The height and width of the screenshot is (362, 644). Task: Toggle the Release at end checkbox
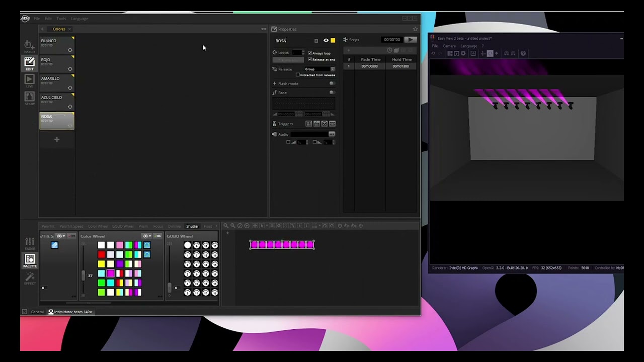coord(310,59)
